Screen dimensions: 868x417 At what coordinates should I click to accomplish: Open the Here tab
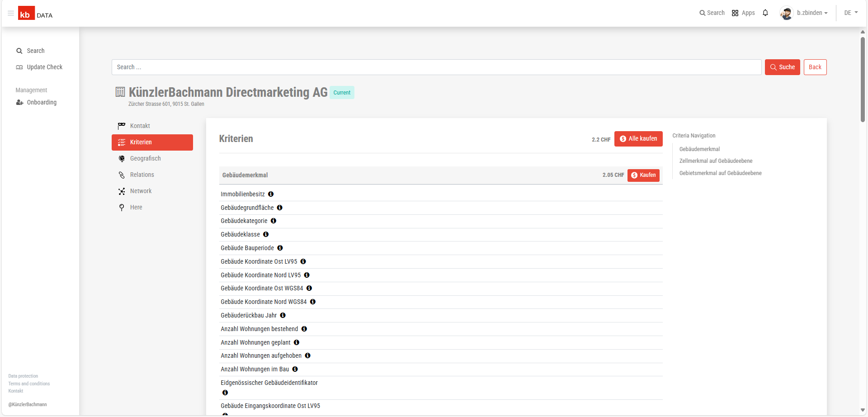152,207
